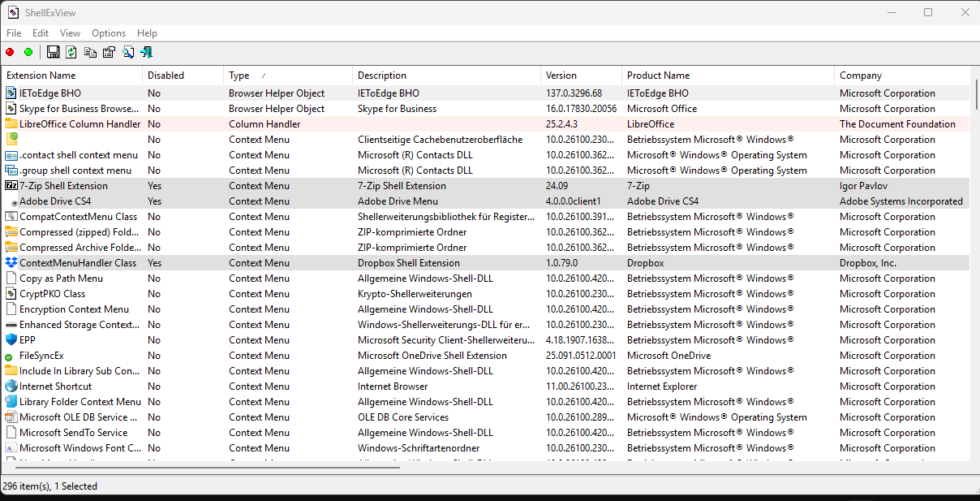Save the extensions list via floppy disk icon
The width and height of the screenshot is (980, 501).
click(x=53, y=51)
